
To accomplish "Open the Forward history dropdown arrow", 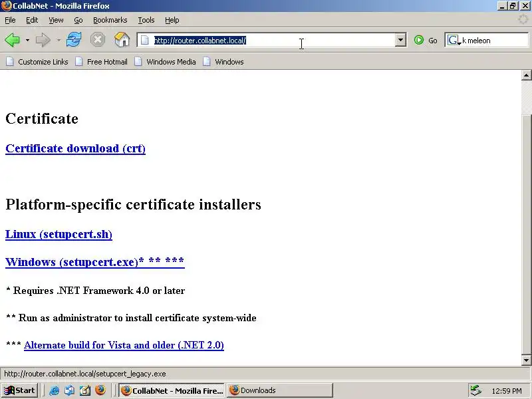I will (x=59, y=41).
